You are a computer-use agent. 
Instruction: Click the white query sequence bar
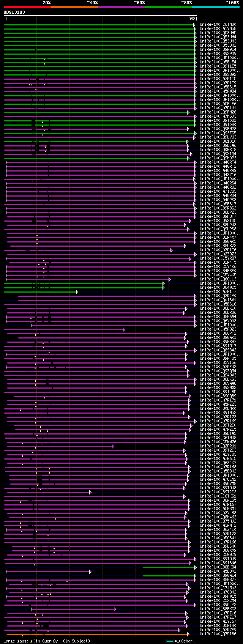point(100,16)
